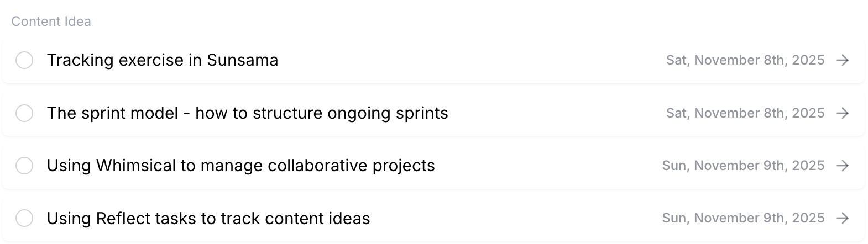Click empty space in Tracking exercise card
Image resolution: width=868 pixels, height=244 pixels.
[x=470, y=60]
